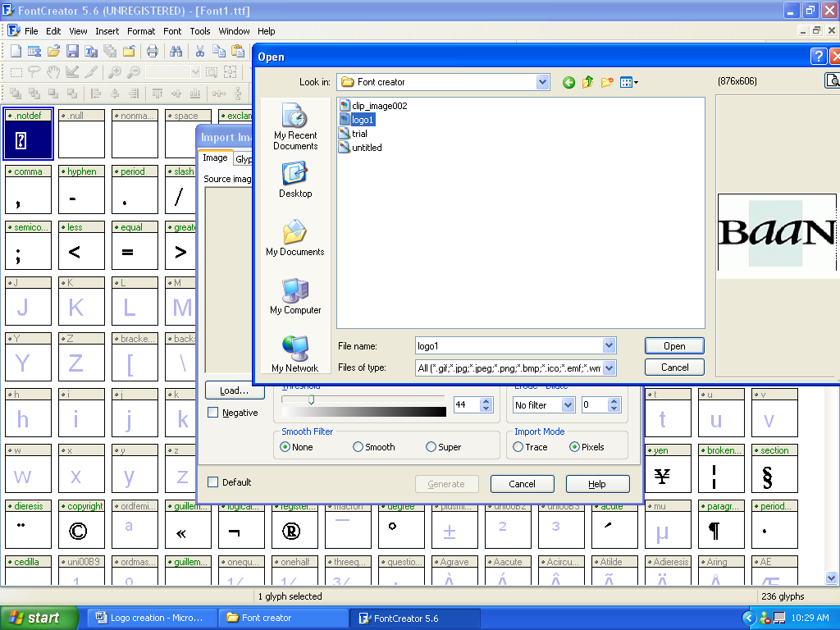Open the Font menu
Viewport: 840px width, 630px height.
coord(172,31)
